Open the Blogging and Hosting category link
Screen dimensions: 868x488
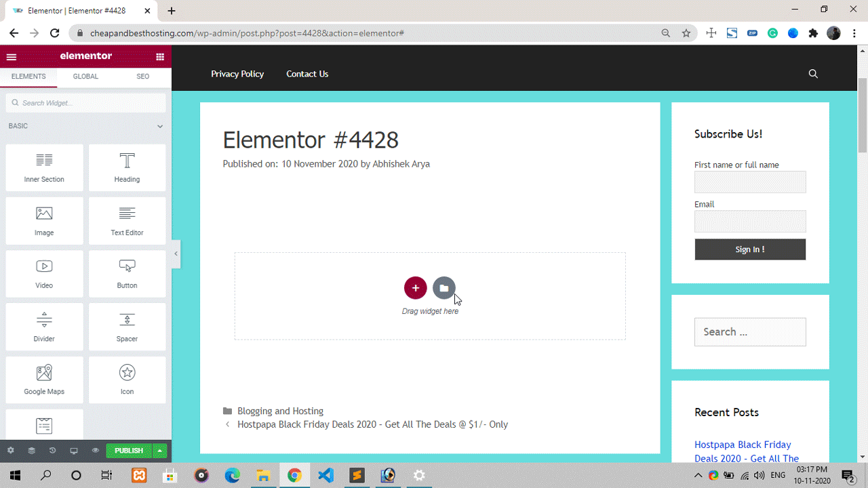click(x=280, y=411)
